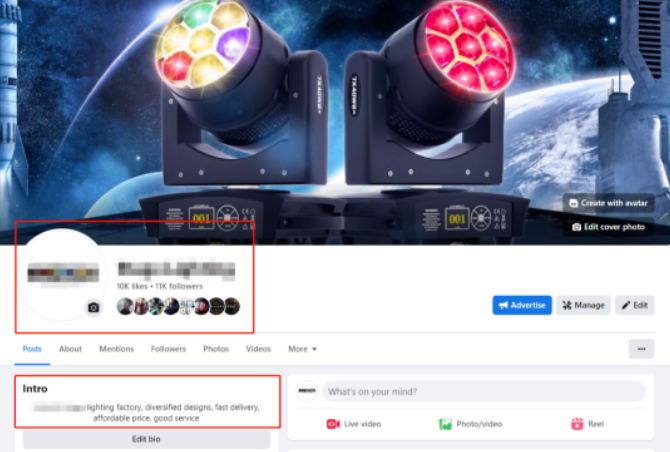Create a Reel
Viewport: 670px width, 452px height.
click(588, 424)
